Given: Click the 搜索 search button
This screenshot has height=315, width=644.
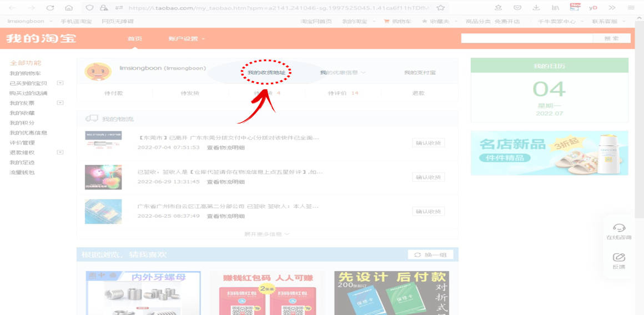Looking at the screenshot, I should tap(612, 38).
